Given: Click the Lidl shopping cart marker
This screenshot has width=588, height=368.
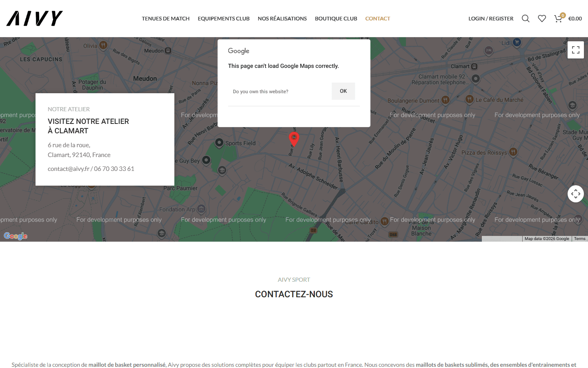Looking at the screenshot, I should click(517, 42).
